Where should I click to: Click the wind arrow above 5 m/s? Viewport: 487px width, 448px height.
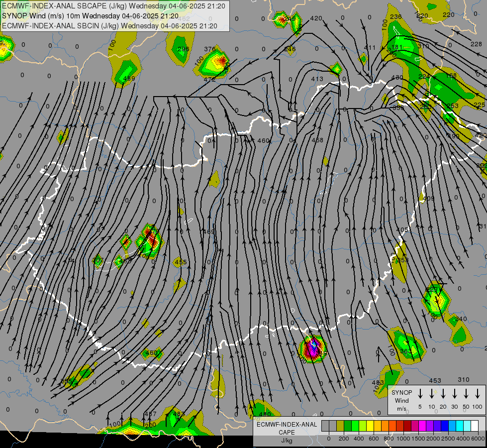(x=420, y=393)
